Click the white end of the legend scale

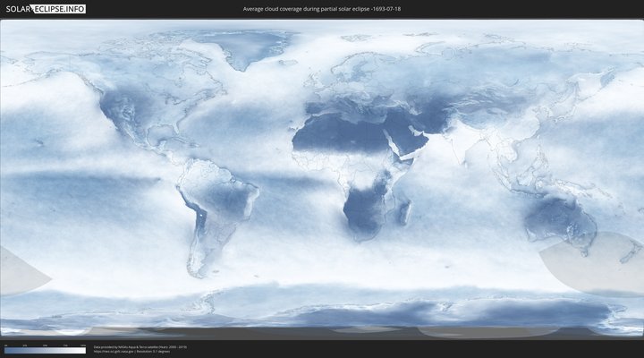click(82, 351)
